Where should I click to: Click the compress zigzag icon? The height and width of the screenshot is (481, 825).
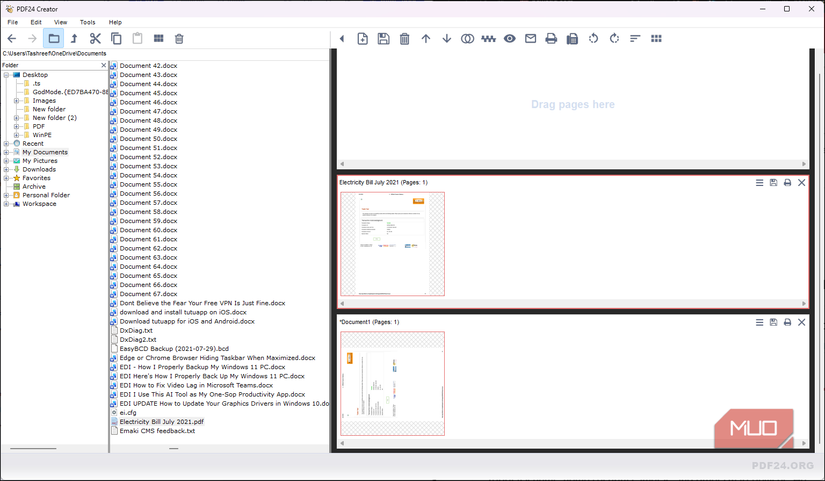click(488, 38)
